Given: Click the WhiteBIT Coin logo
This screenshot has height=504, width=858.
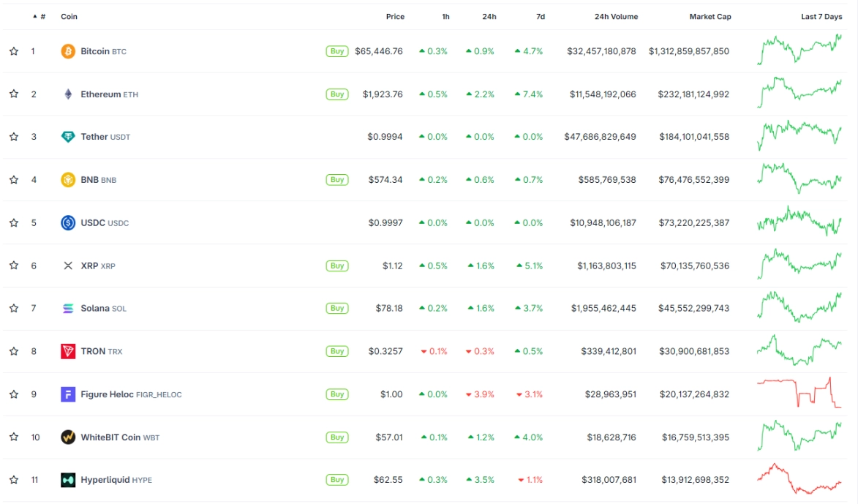Looking at the screenshot, I should coord(68,437).
